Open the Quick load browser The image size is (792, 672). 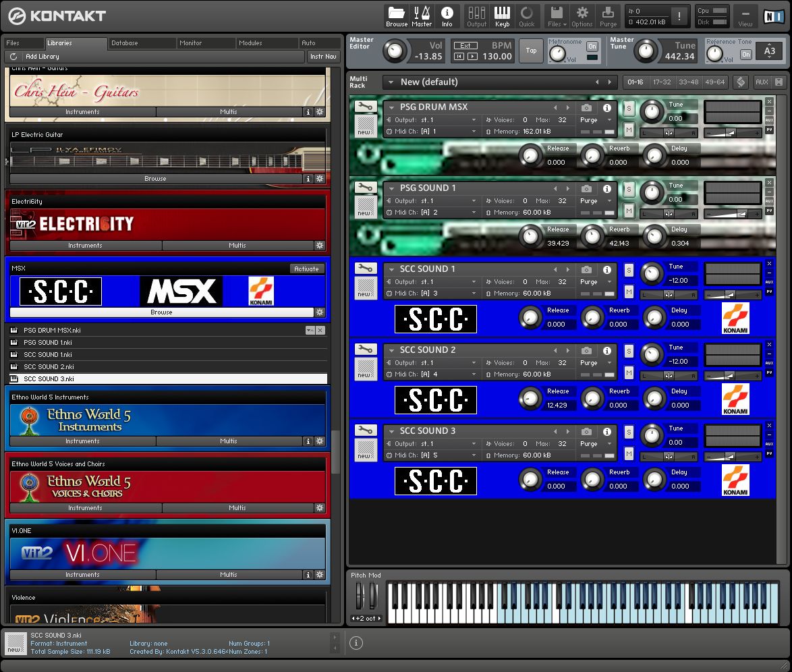click(x=526, y=16)
